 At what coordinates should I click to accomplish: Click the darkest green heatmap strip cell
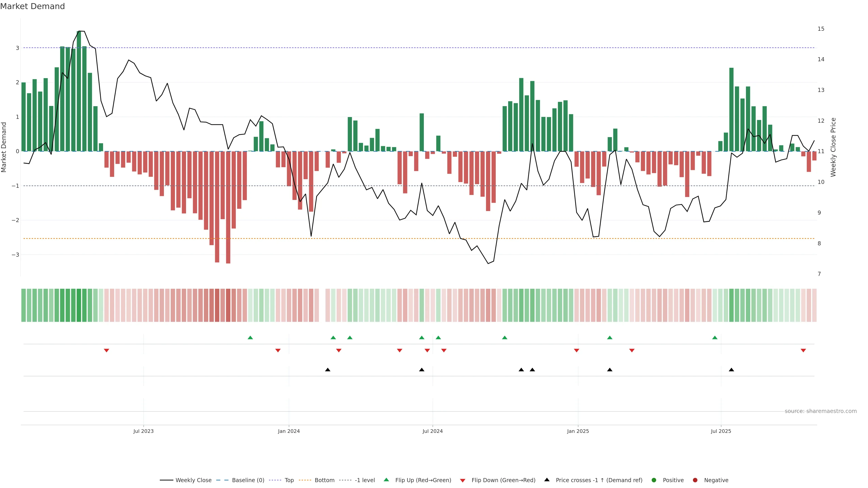(79, 305)
